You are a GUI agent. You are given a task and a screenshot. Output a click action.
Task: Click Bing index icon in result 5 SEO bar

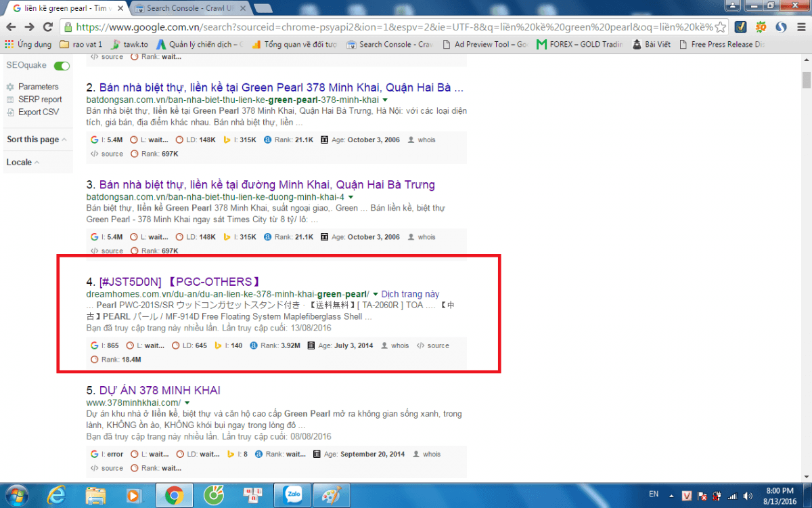point(231,454)
